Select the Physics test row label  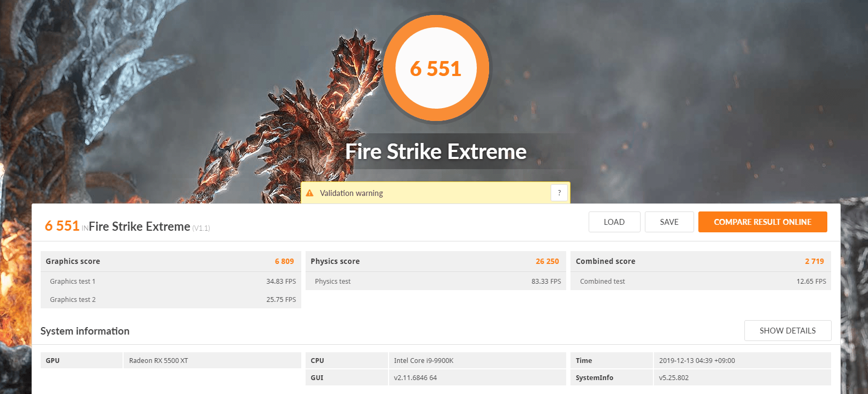point(333,281)
